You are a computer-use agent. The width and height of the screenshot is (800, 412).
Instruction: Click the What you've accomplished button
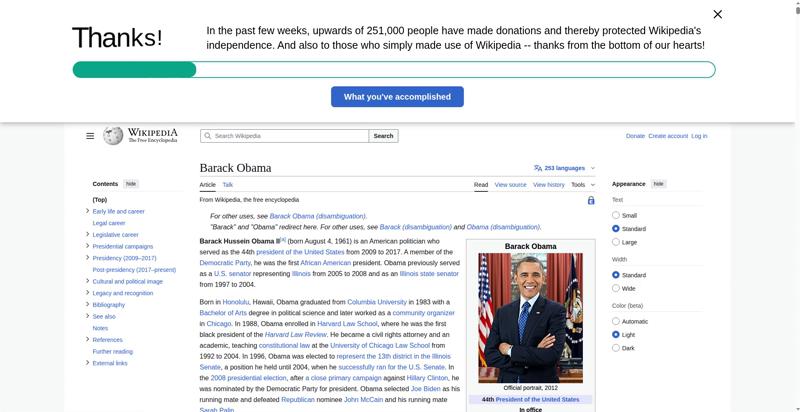coord(397,97)
